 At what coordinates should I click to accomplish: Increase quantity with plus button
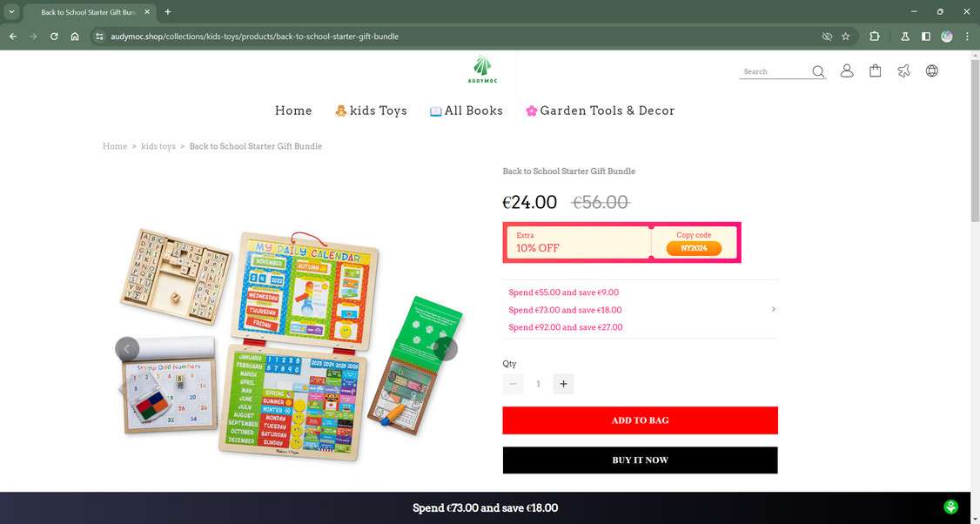click(563, 384)
